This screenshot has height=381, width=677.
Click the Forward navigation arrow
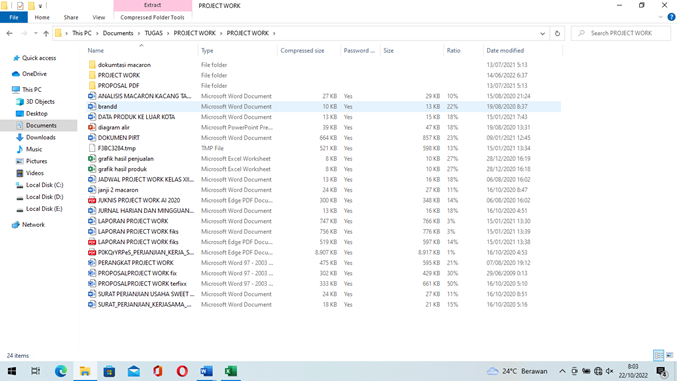pos(24,33)
